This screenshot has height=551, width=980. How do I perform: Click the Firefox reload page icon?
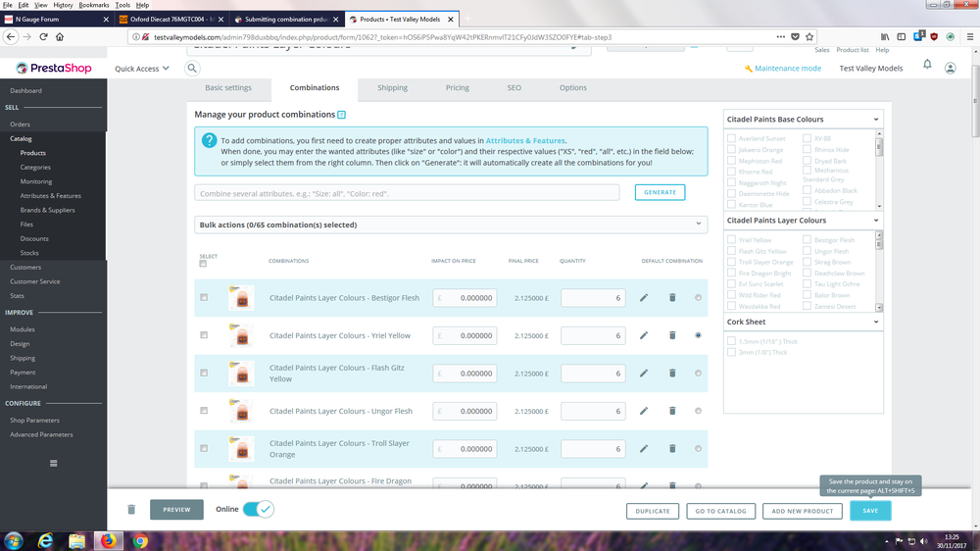click(43, 37)
